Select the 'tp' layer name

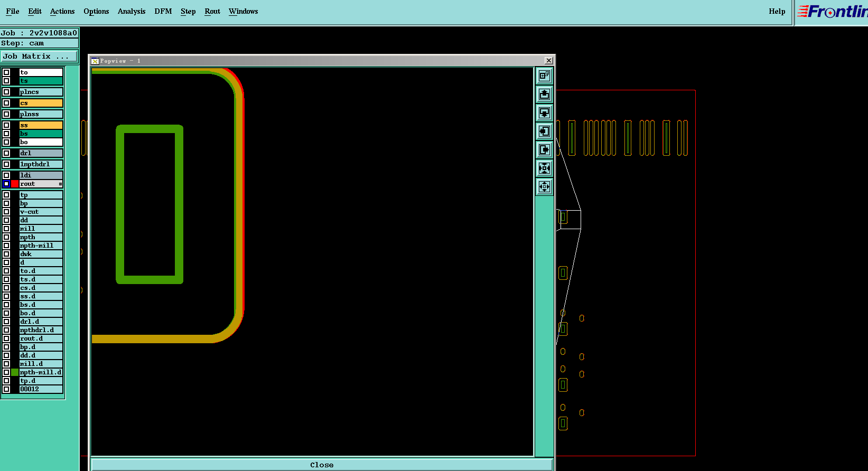pyautogui.click(x=41, y=195)
